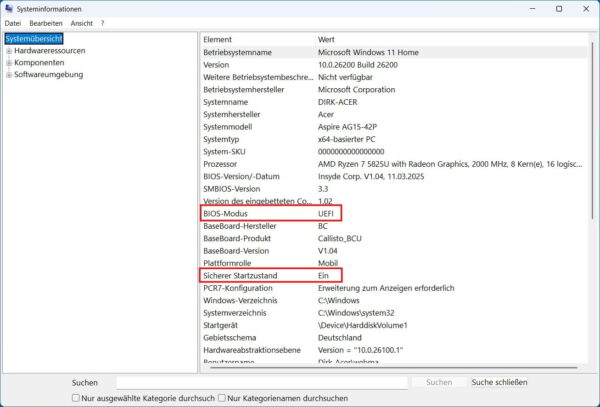Select the BaseBoard-Hersteller row
This screenshot has width=600, height=407.
tap(394, 226)
